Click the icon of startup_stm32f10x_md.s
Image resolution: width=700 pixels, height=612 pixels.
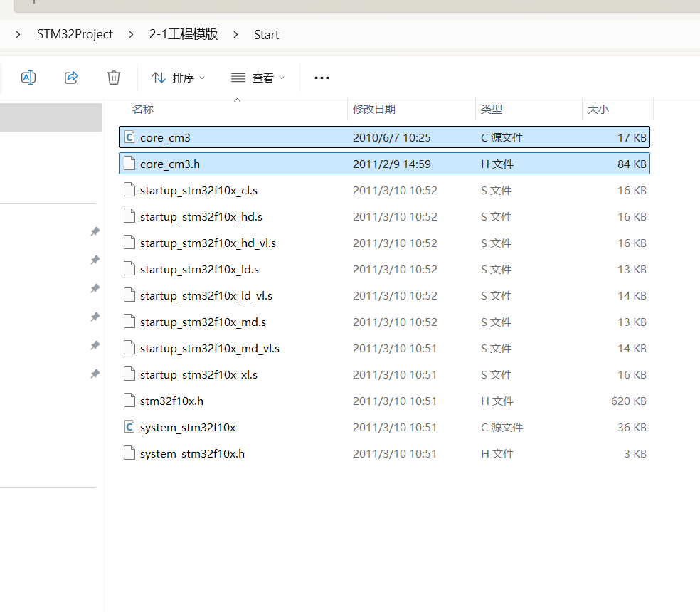[129, 322]
